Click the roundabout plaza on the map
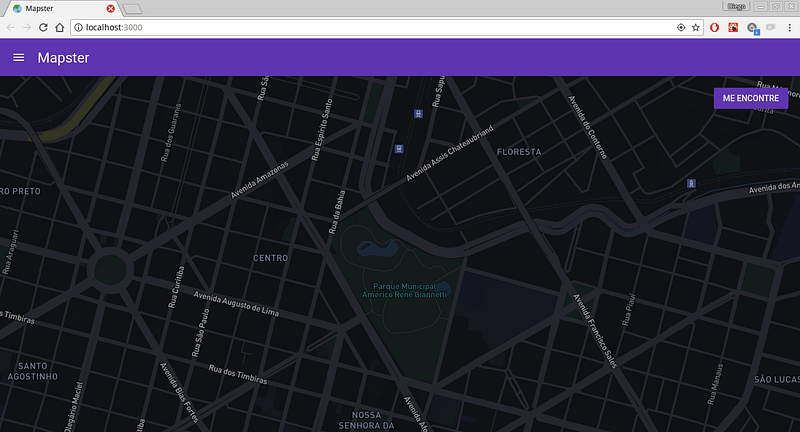Image resolution: width=800 pixels, height=432 pixels. point(110,270)
